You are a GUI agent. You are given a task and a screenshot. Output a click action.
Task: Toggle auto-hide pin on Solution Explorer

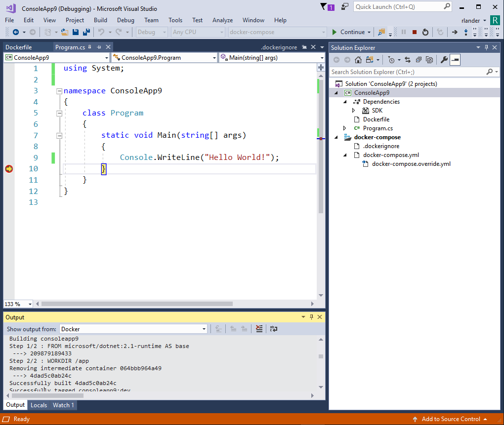click(486, 47)
